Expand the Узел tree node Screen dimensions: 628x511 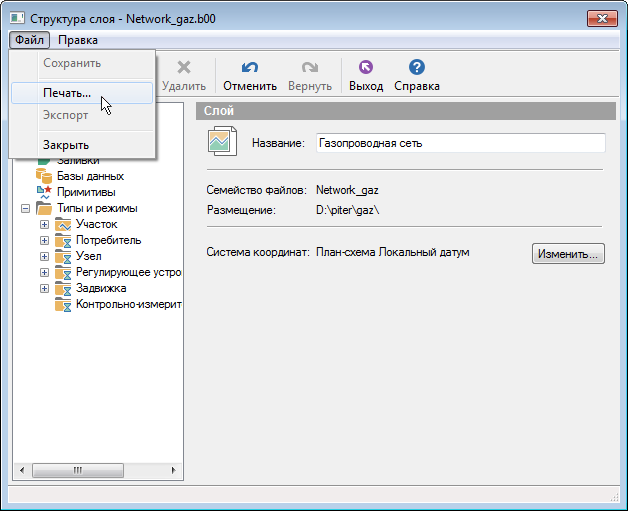tap(44, 257)
